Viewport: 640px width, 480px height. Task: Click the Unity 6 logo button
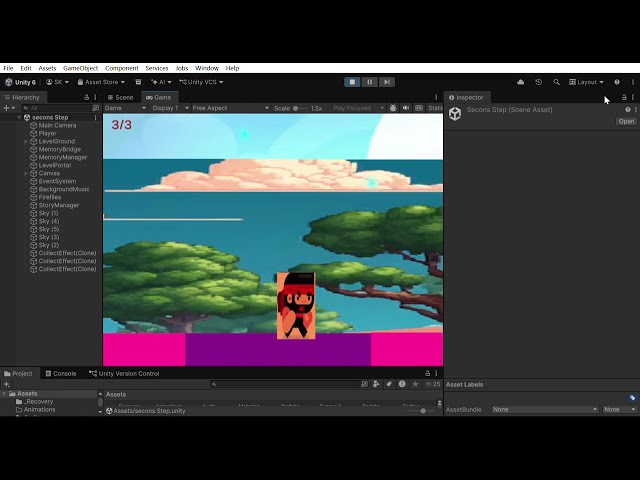pos(20,82)
